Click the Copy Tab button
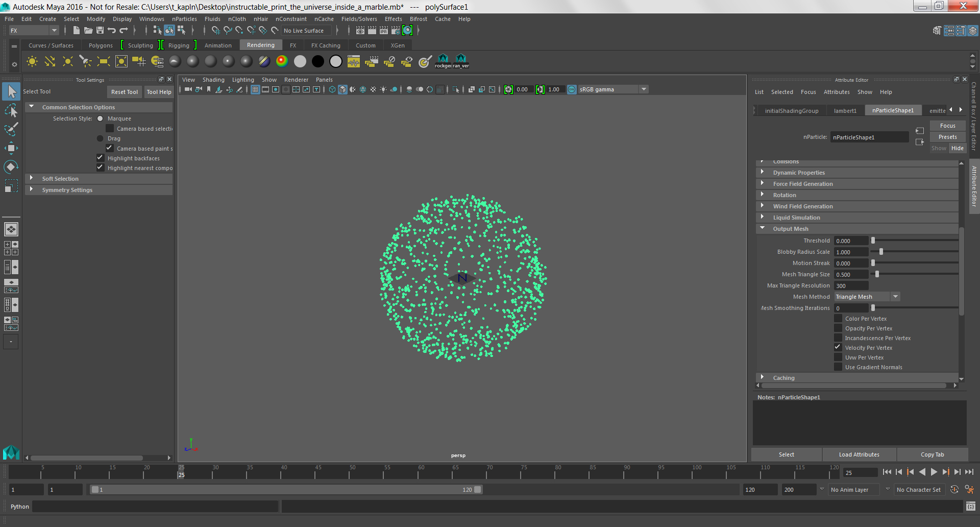The image size is (980, 527). tap(932, 454)
